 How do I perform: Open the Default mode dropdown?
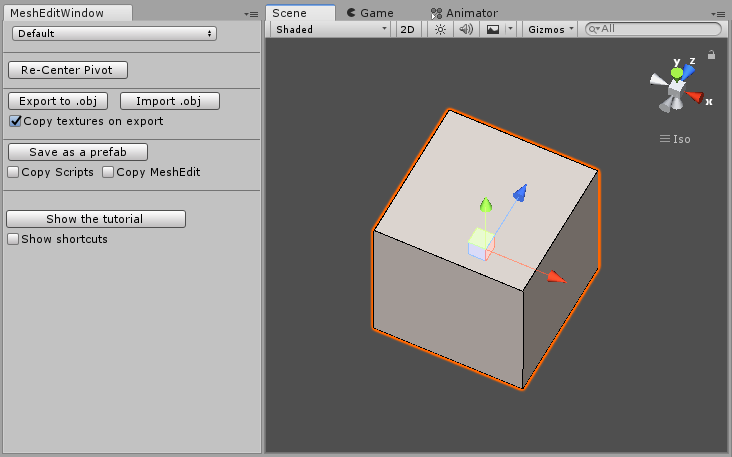tap(114, 34)
